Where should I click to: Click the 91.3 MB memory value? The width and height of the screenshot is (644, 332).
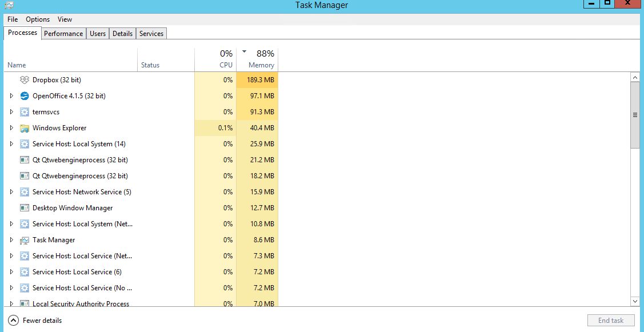point(262,112)
